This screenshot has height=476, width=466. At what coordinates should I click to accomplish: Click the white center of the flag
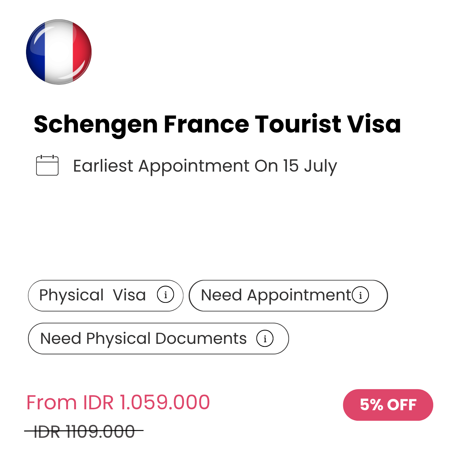[x=59, y=54]
